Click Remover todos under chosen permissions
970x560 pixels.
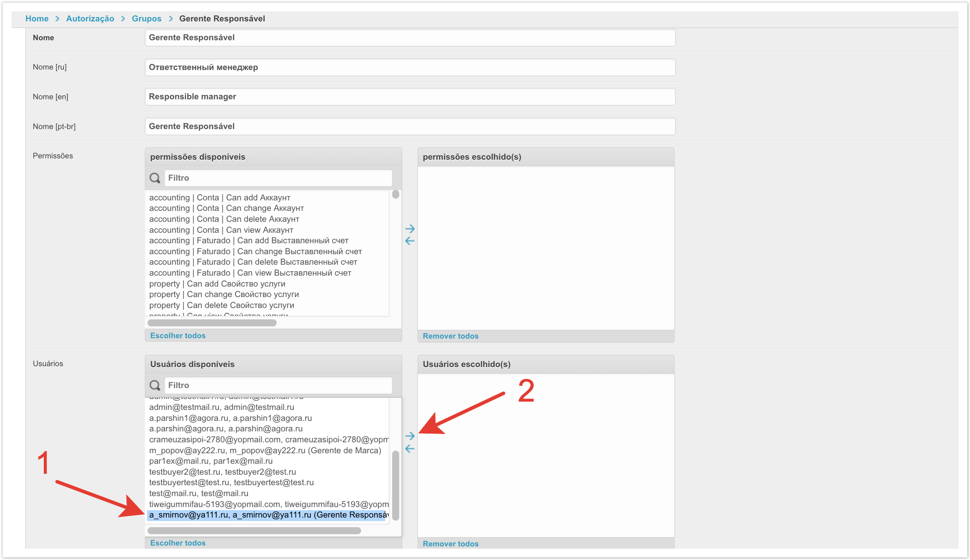coord(450,336)
